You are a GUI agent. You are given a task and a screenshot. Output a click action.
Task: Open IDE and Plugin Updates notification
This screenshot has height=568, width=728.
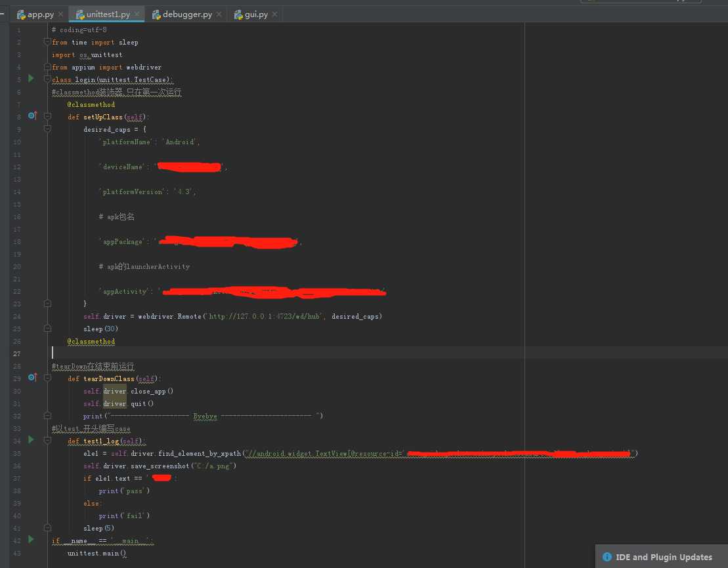(664, 557)
